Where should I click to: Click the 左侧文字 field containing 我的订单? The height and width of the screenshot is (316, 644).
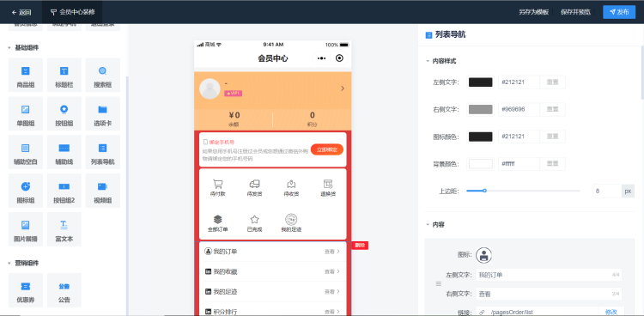pos(549,275)
